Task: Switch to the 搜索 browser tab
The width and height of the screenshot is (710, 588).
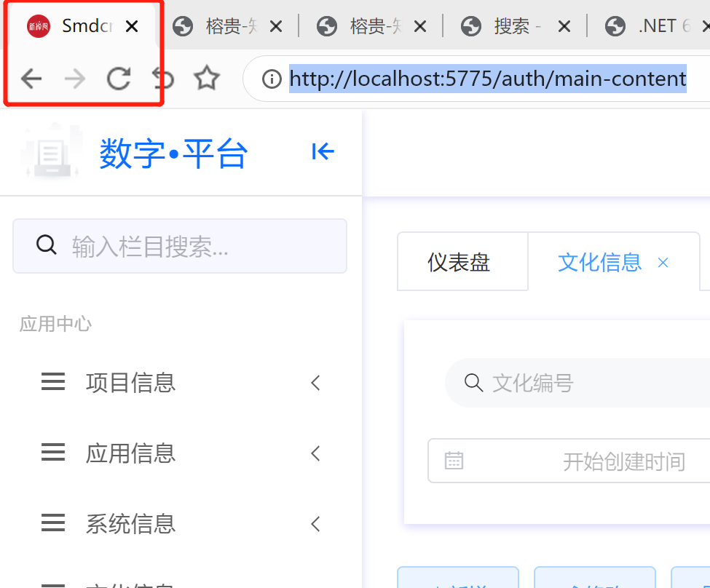Action: (x=514, y=26)
